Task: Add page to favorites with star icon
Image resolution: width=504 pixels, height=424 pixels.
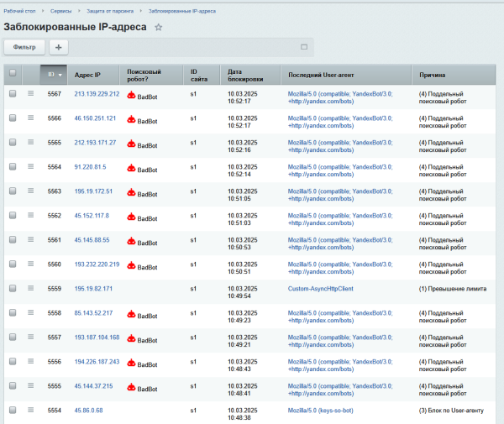Action: (159, 28)
